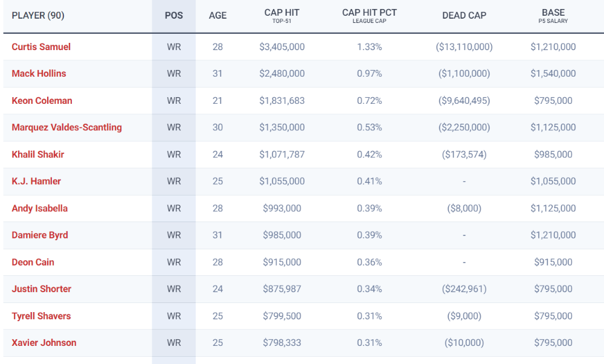
Task: Sort table by PLAYER (90) column header
Action: (37, 16)
